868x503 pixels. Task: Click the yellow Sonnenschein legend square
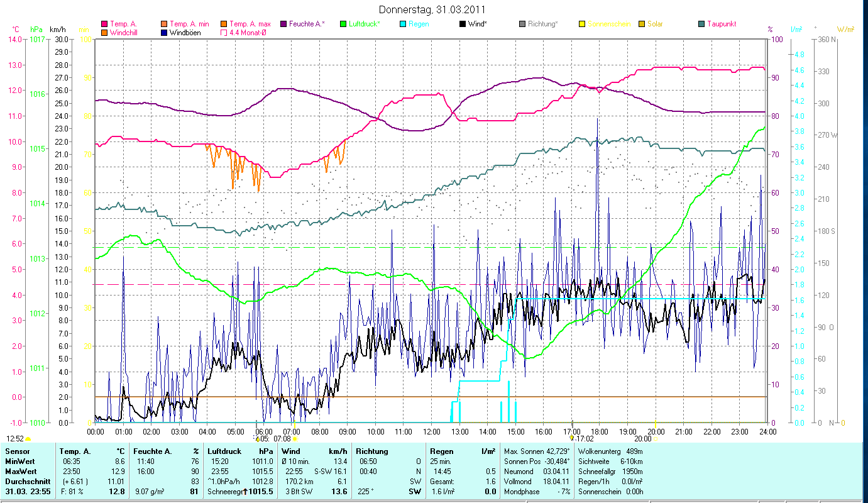click(x=582, y=25)
